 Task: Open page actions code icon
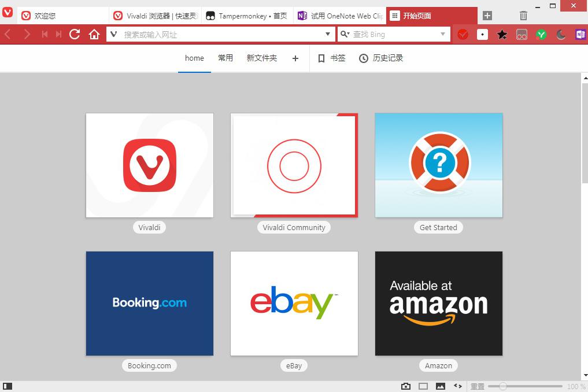[458, 386]
